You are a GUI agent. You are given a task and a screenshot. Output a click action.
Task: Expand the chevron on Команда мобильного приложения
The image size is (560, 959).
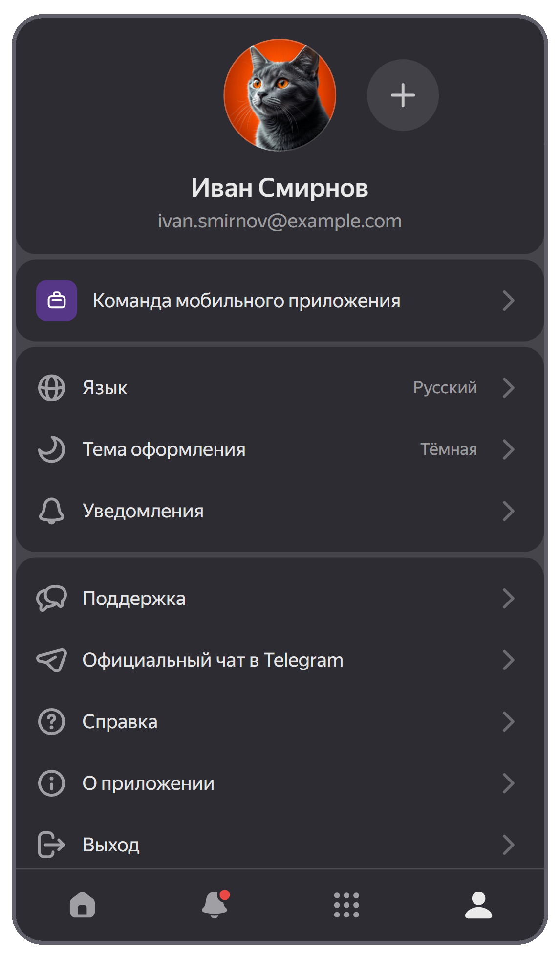(x=508, y=300)
